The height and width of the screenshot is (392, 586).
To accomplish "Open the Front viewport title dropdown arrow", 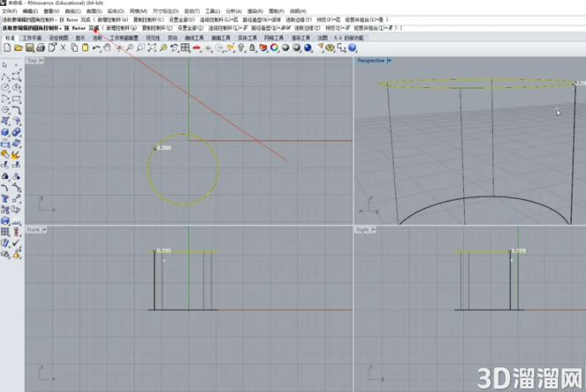I will click(44, 229).
